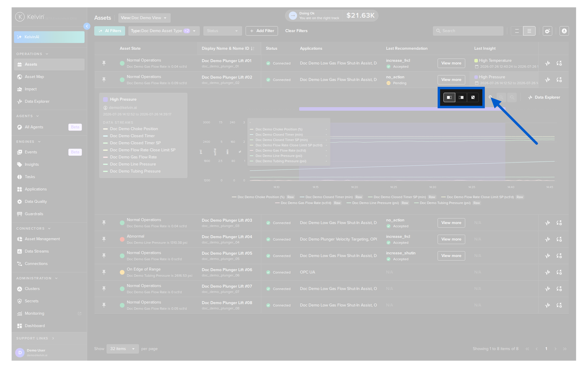Open the Impact page
The image size is (588, 368).
pos(31,89)
